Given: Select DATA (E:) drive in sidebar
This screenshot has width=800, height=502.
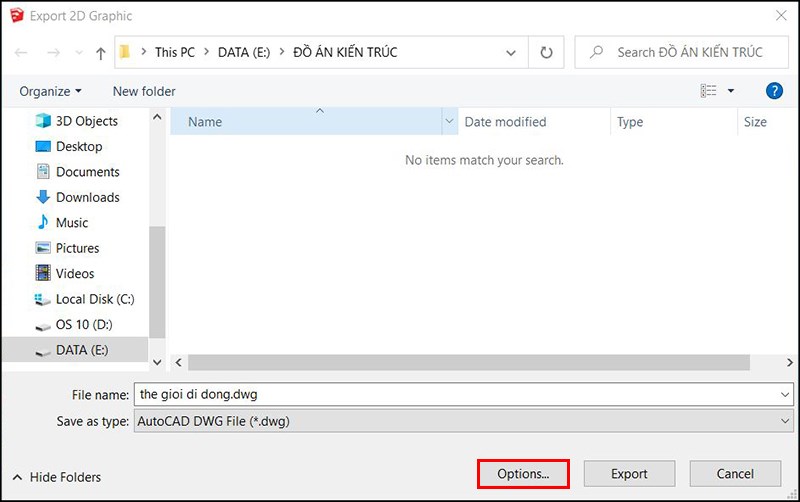Looking at the screenshot, I should point(75,350).
